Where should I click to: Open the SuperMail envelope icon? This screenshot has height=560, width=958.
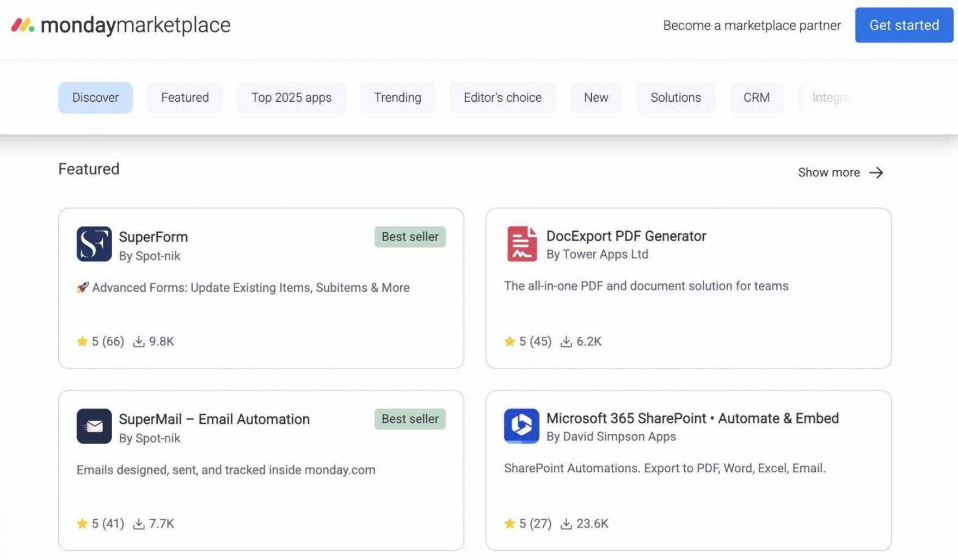(94, 426)
